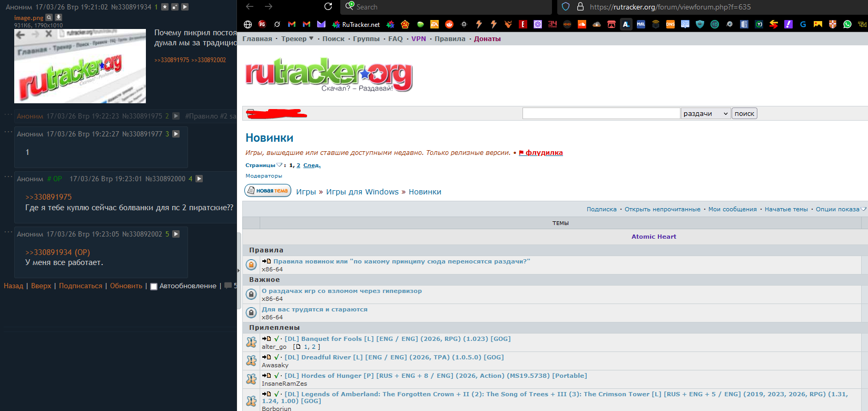The width and height of the screenshot is (868, 411).
Task: Click Обновить in the thread footer
Action: pyautogui.click(x=126, y=286)
